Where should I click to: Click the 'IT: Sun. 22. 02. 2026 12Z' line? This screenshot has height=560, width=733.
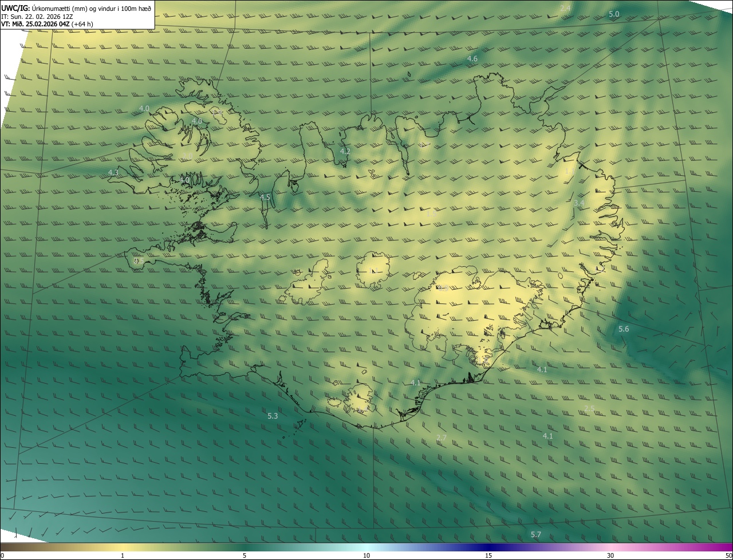pos(37,16)
